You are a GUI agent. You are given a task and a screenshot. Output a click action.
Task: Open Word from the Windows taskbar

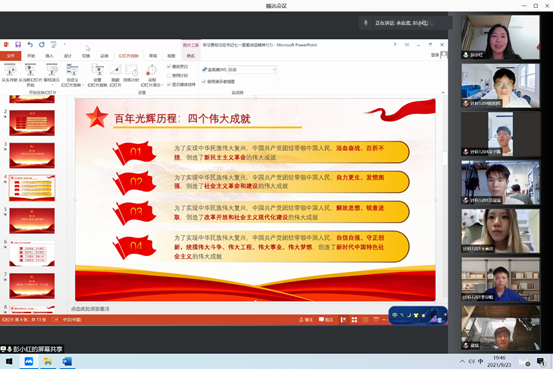[x=67, y=362]
